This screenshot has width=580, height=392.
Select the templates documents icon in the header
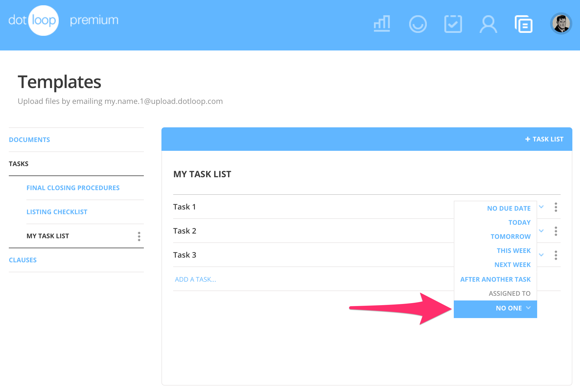(x=524, y=23)
